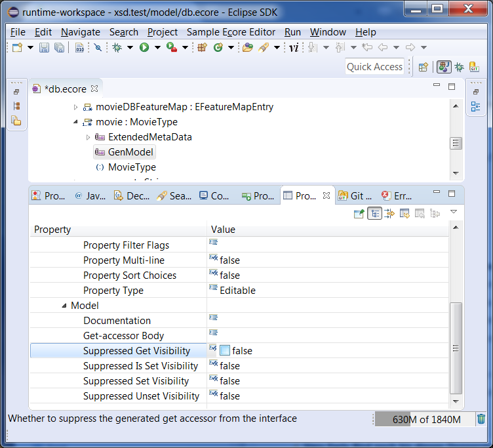
Task: Click the green Run button
Action: point(144,47)
